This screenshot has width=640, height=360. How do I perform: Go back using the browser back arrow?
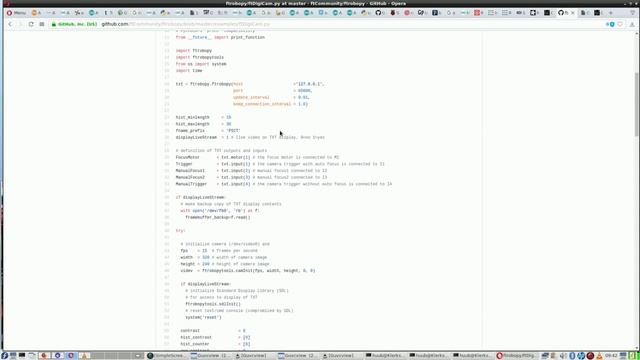click(x=10, y=24)
